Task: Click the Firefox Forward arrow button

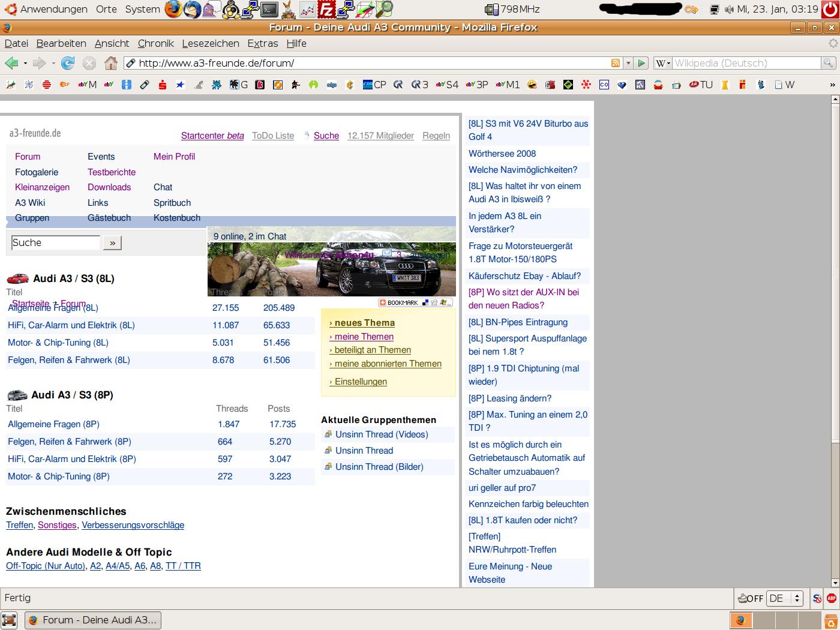Action: point(40,63)
